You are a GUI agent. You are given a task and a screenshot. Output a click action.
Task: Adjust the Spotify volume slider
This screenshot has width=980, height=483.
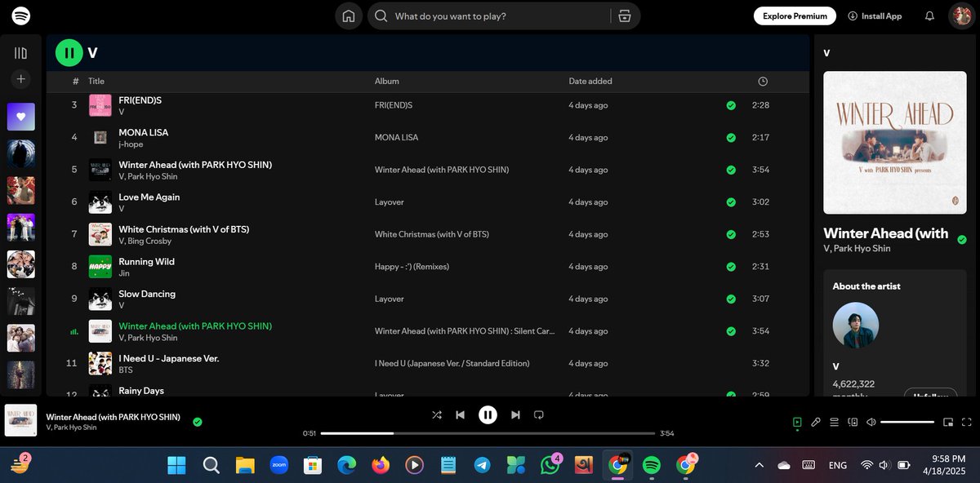point(907,422)
